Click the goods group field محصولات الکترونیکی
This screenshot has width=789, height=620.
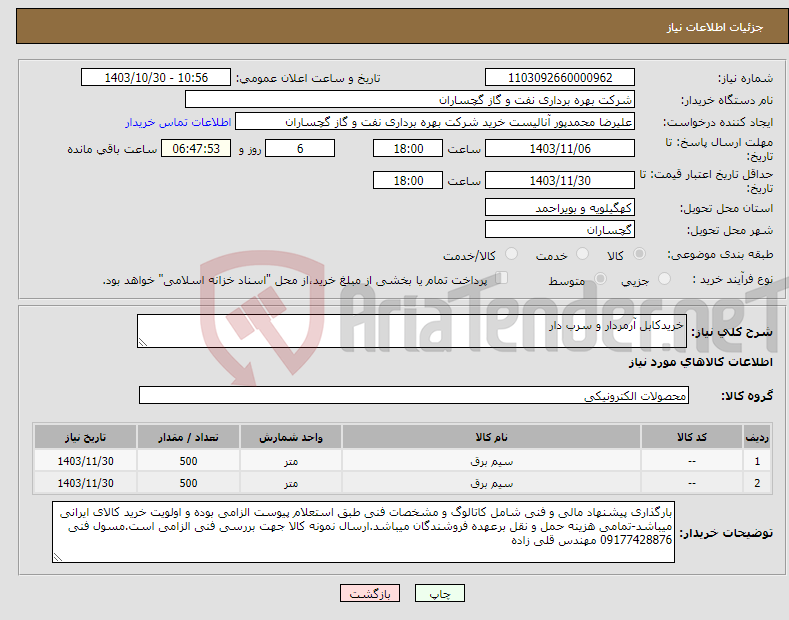(x=414, y=396)
